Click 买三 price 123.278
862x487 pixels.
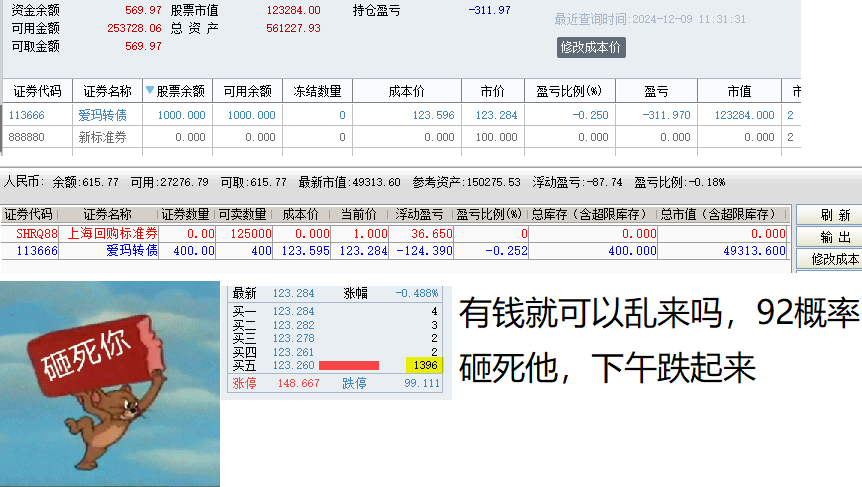[294, 339]
